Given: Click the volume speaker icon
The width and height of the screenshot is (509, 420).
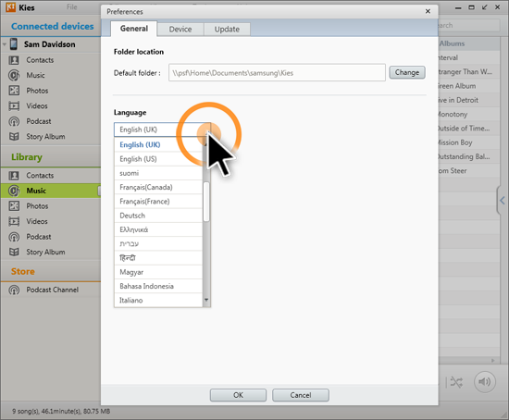Looking at the screenshot, I should [x=485, y=382].
